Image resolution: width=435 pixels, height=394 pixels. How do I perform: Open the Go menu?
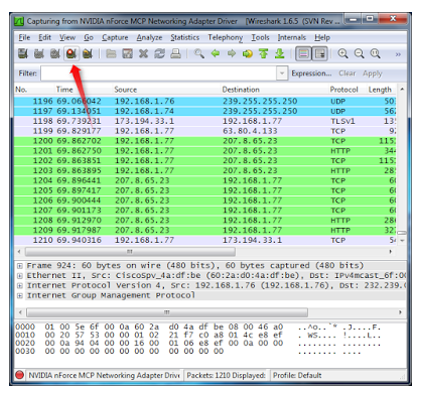pos(88,38)
